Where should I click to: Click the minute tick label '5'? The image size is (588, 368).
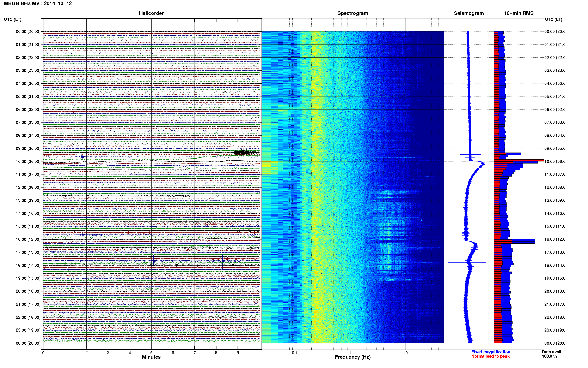(151, 353)
